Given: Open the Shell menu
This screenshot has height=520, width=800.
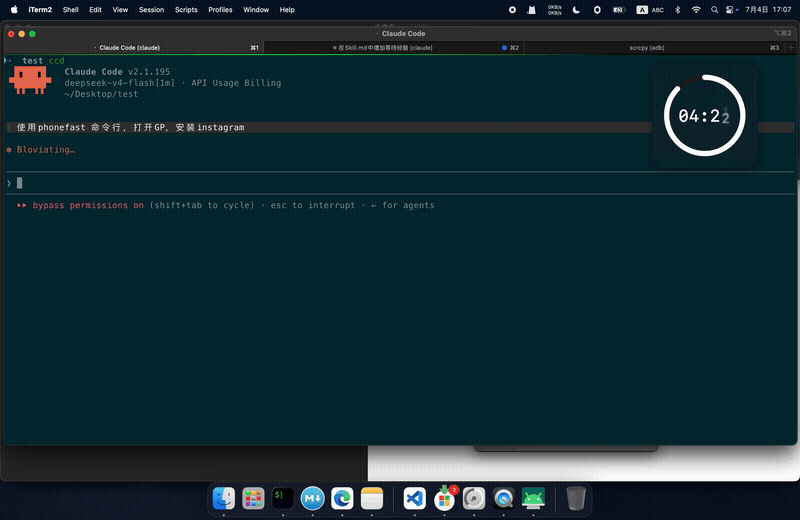Looking at the screenshot, I should point(70,10).
